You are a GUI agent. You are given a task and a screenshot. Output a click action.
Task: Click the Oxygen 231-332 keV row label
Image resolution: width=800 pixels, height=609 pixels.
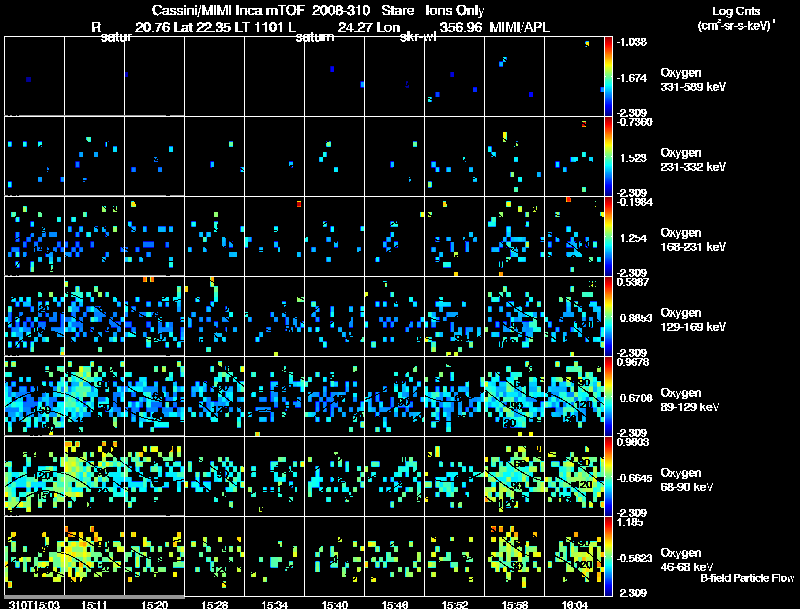693,159
